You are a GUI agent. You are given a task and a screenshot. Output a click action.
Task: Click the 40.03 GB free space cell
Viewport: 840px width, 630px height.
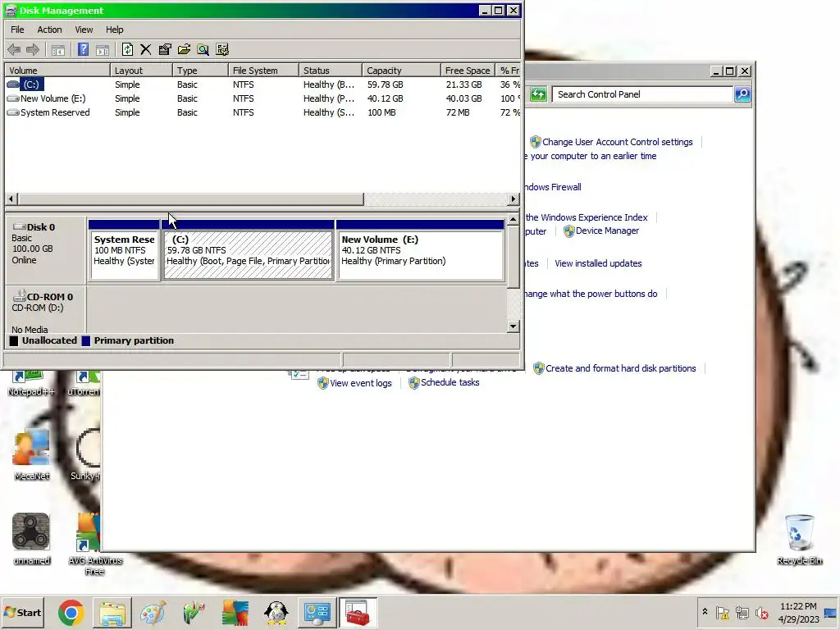[x=464, y=98]
